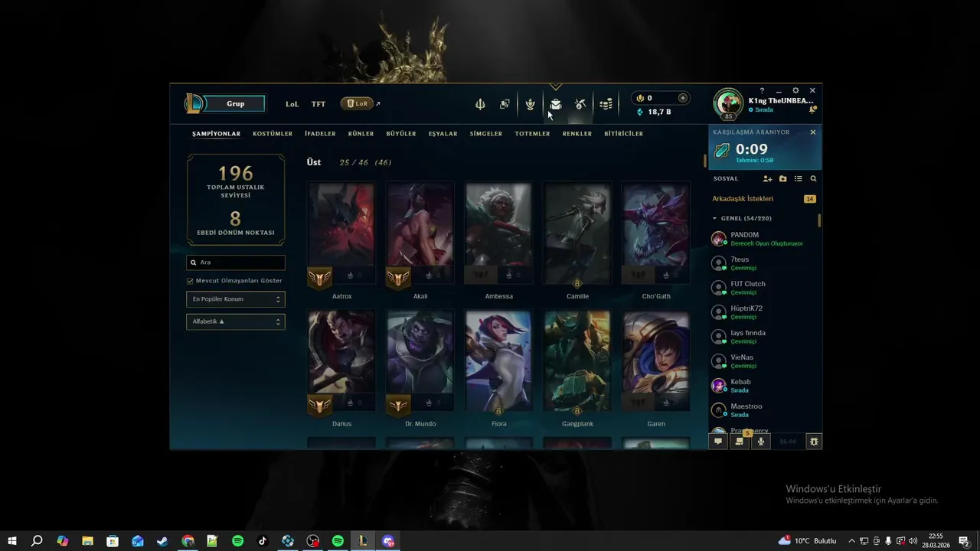Open TikTok from the taskbar

pyautogui.click(x=263, y=541)
